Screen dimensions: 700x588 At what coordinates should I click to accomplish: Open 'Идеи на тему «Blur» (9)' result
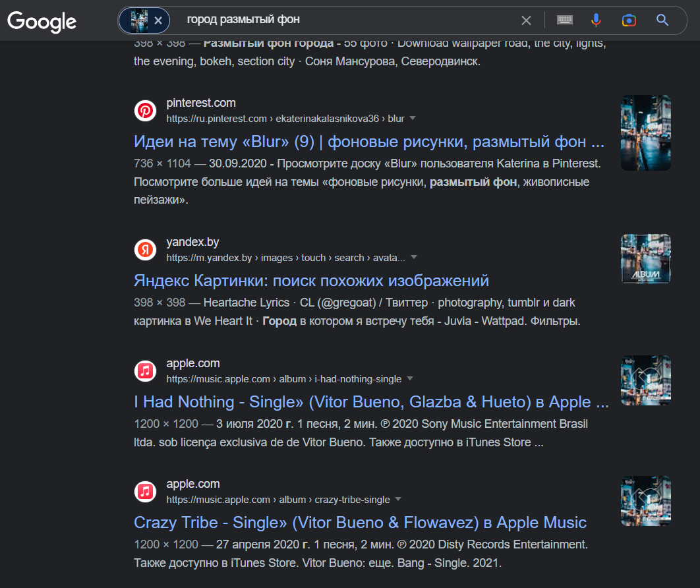(368, 142)
